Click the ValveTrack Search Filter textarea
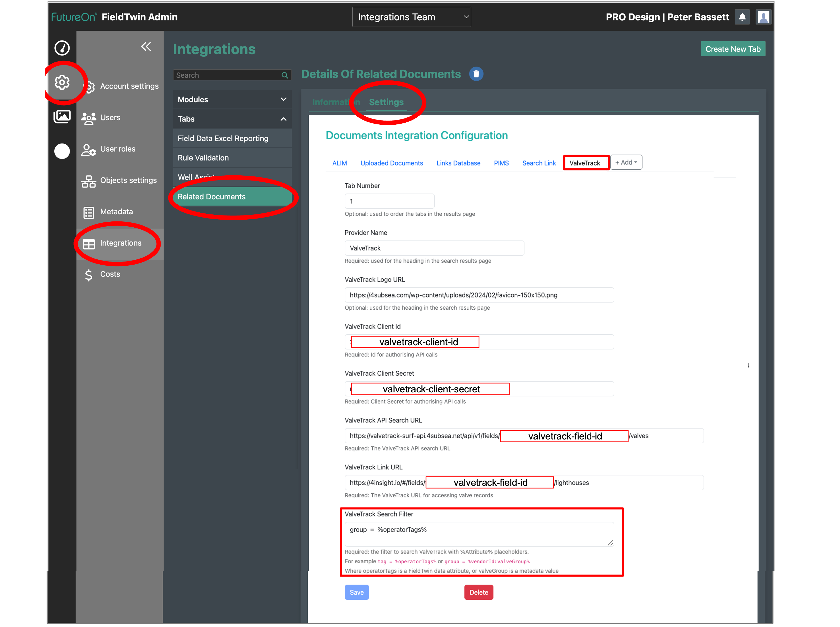 479,534
